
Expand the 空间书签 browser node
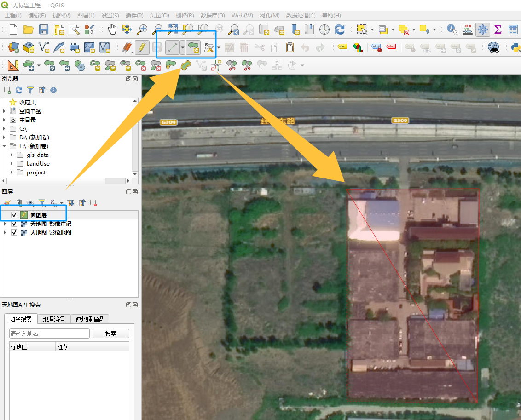4,111
